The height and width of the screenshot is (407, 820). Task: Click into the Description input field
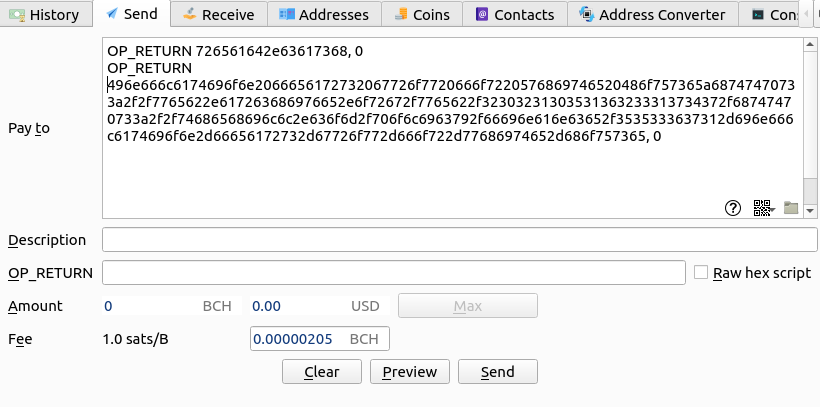(x=459, y=240)
